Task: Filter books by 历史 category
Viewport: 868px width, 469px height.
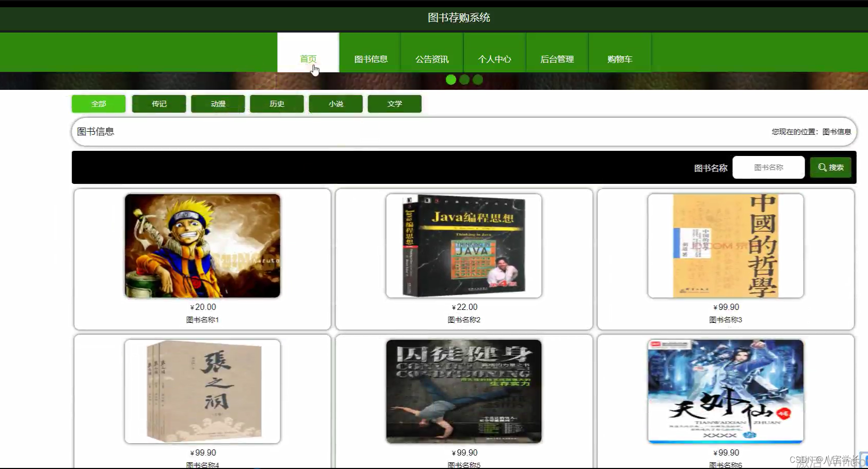Action: click(x=277, y=104)
